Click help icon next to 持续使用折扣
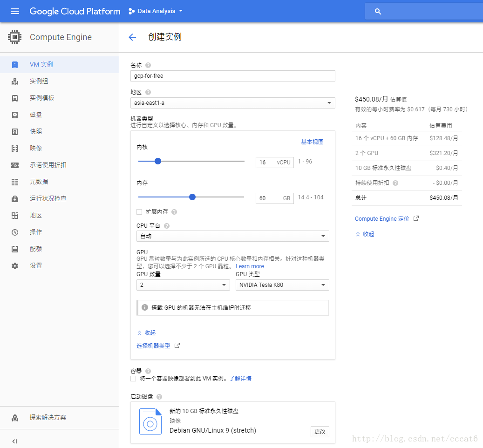This screenshot has width=483, height=448. (x=395, y=183)
